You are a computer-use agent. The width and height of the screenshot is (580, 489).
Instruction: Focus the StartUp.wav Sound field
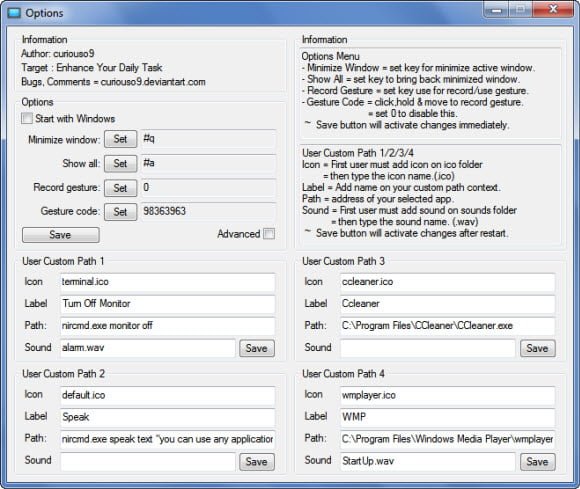point(428,461)
